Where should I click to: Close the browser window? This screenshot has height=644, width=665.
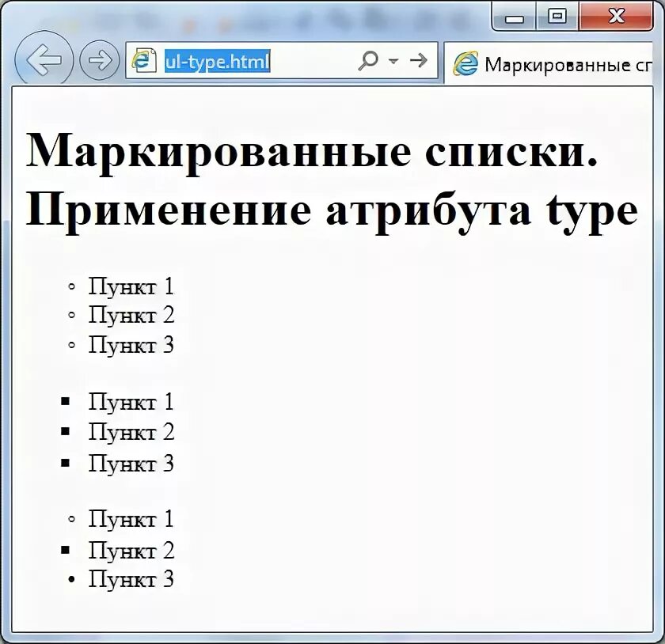click(616, 16)
